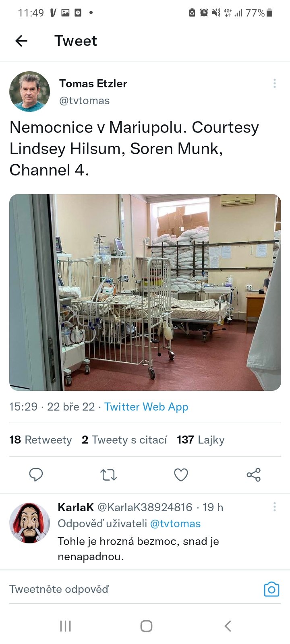Like the tweet with the heart icon
This screenshot has width=290, height=644.
coord(181,475)
